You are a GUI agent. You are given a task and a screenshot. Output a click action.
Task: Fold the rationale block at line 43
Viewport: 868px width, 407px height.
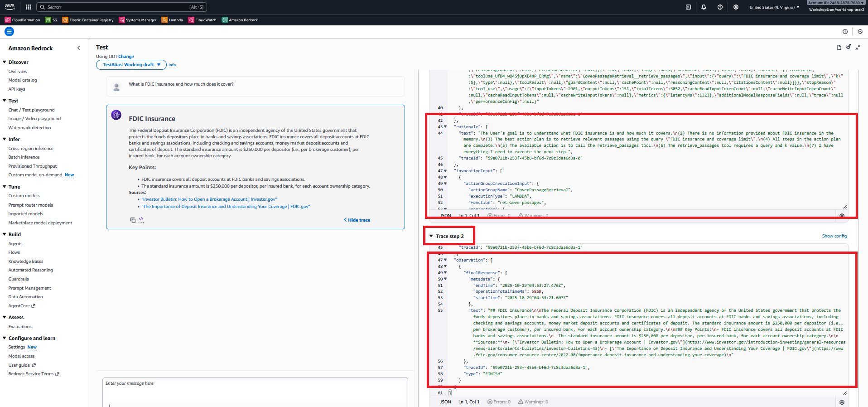pyautogui.click(x=445, y=127)
